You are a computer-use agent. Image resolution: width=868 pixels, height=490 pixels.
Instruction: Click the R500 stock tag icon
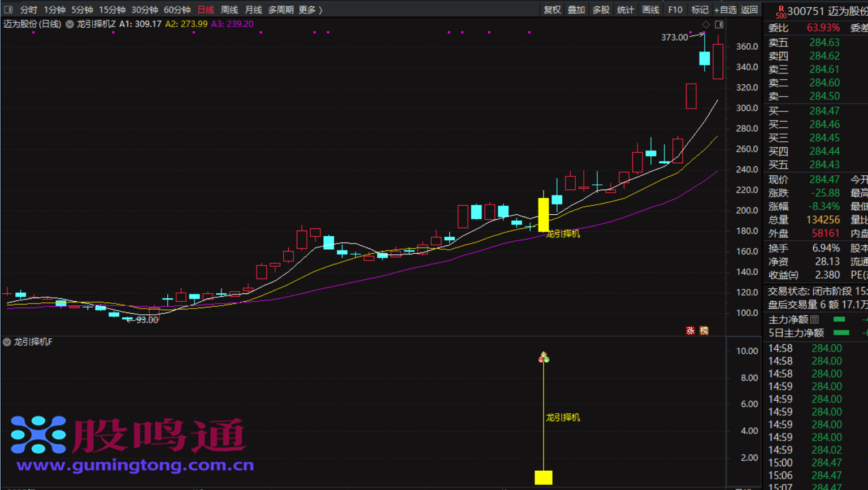[780, 12]
